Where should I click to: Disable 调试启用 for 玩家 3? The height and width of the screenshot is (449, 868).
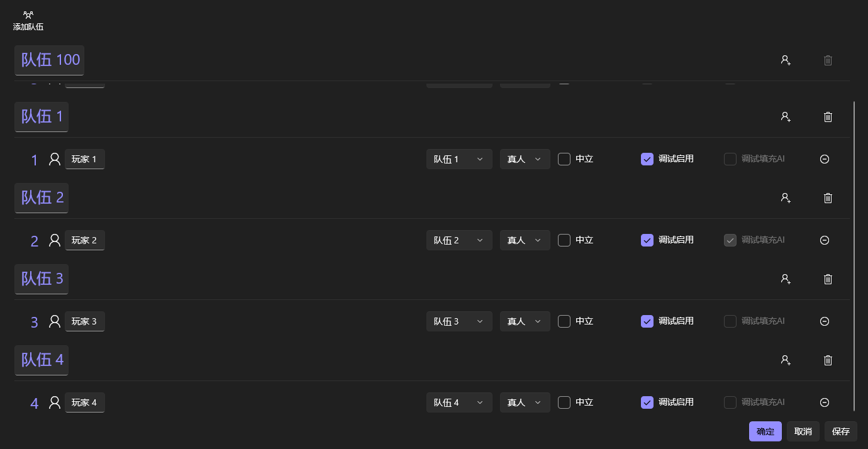647,321
